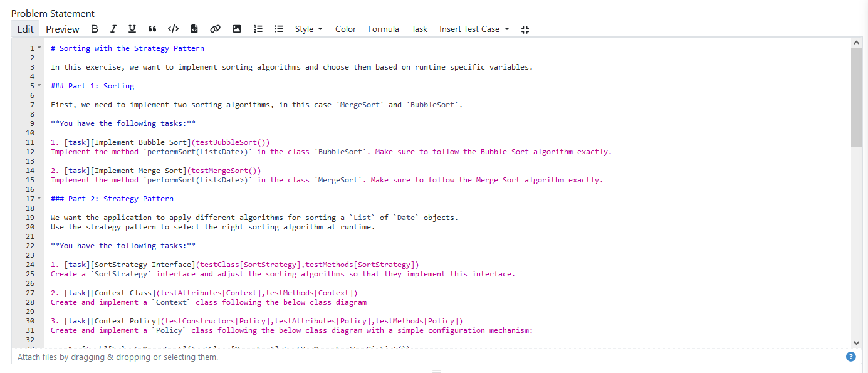Screen dimensions: 868x373
Task: Insert an unordered bullet list
Action: [x=279, y=29]
